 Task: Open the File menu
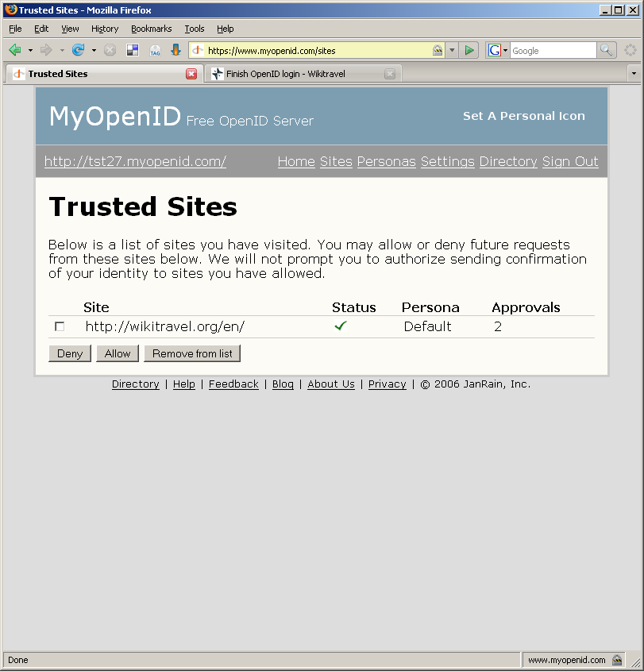[x=15, y=29]
